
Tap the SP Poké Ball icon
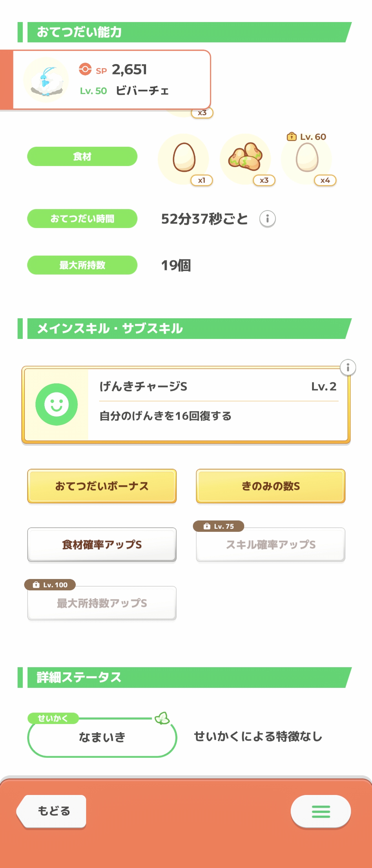point(85,69)
